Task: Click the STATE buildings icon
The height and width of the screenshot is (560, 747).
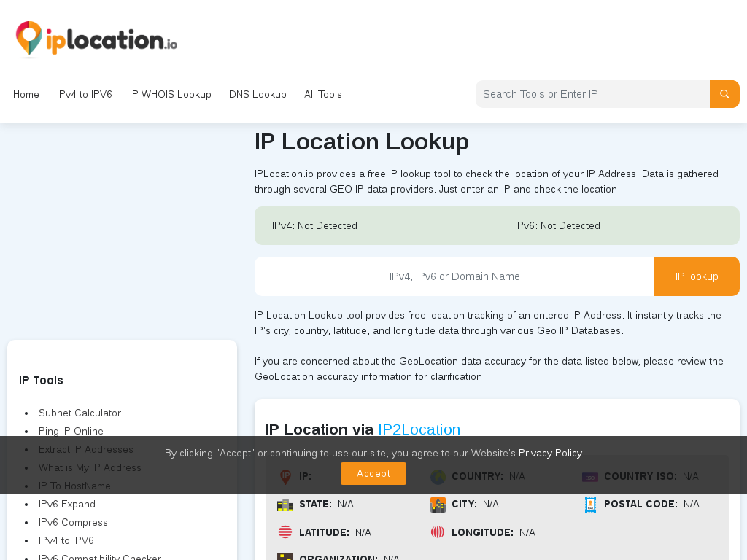Action: pos(285,505)
